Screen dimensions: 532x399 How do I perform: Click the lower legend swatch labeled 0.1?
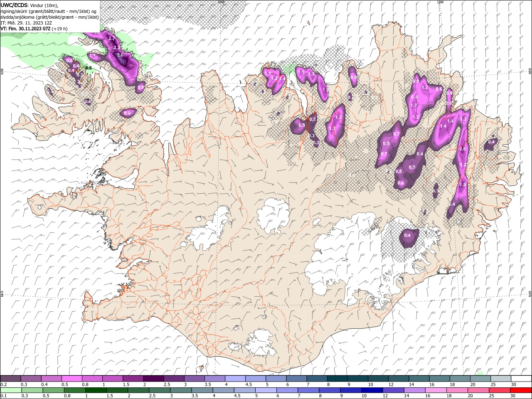coord(11,390)
